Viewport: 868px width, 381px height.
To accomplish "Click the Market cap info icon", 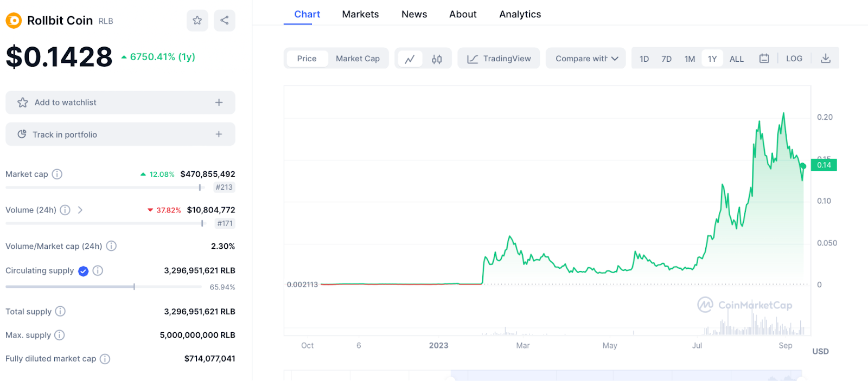I will pos(57,174).
